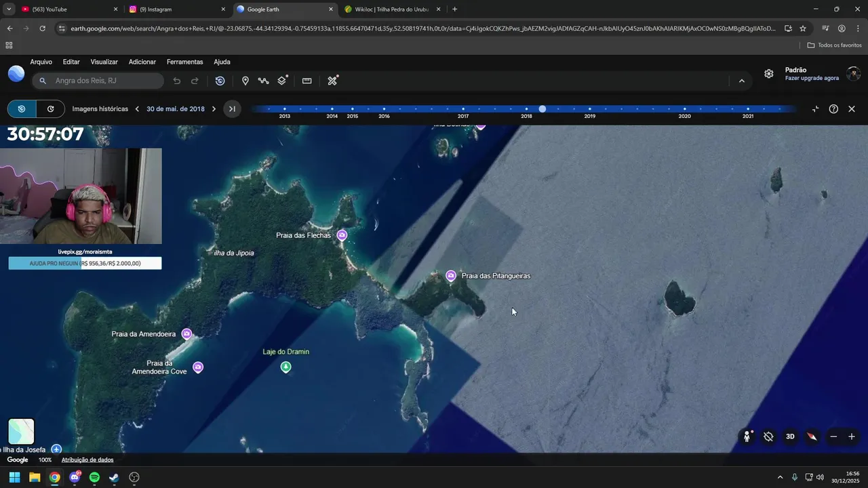The width and height of the screenshot is (868, 488).
Task: Open the map layers tool
Action: click(282, 81)
